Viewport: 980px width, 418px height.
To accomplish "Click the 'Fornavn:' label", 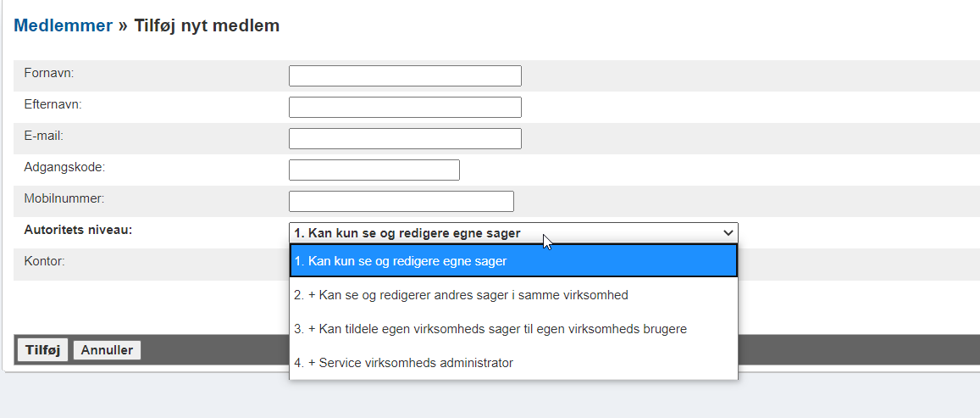I will coord(49,73).
